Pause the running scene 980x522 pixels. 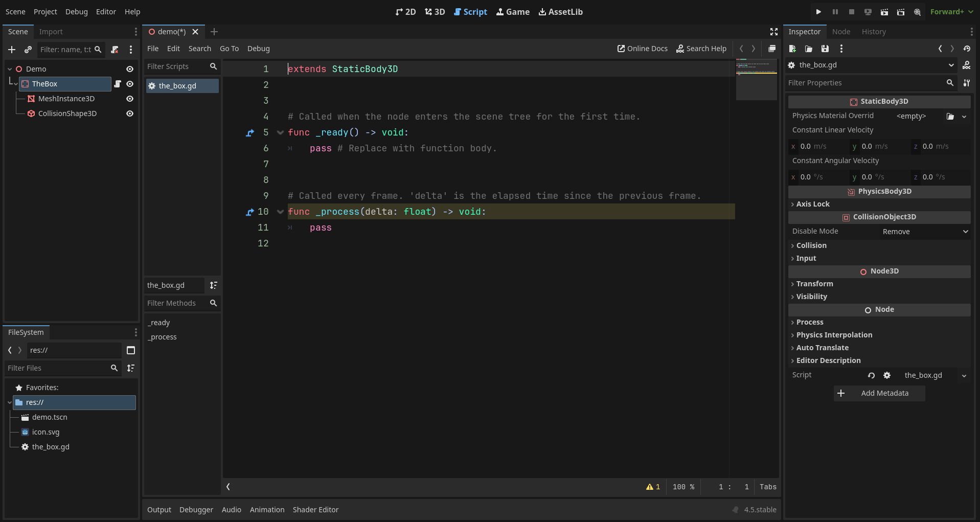pyautogui.click(x=835, y=11)
